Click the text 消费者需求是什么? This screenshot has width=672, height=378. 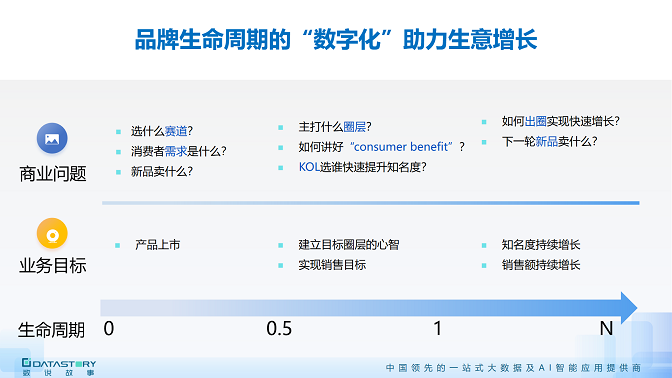178,151
